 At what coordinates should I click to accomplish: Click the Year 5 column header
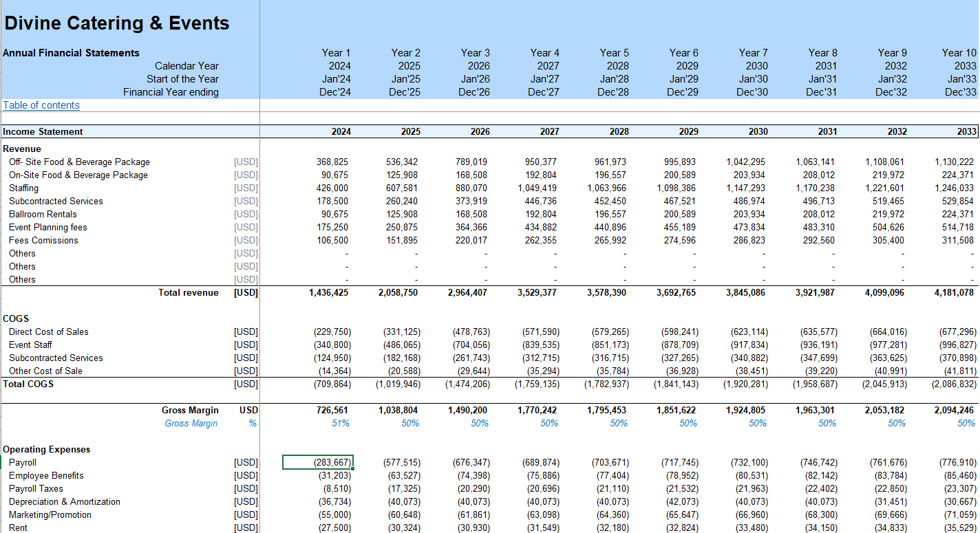614,53
